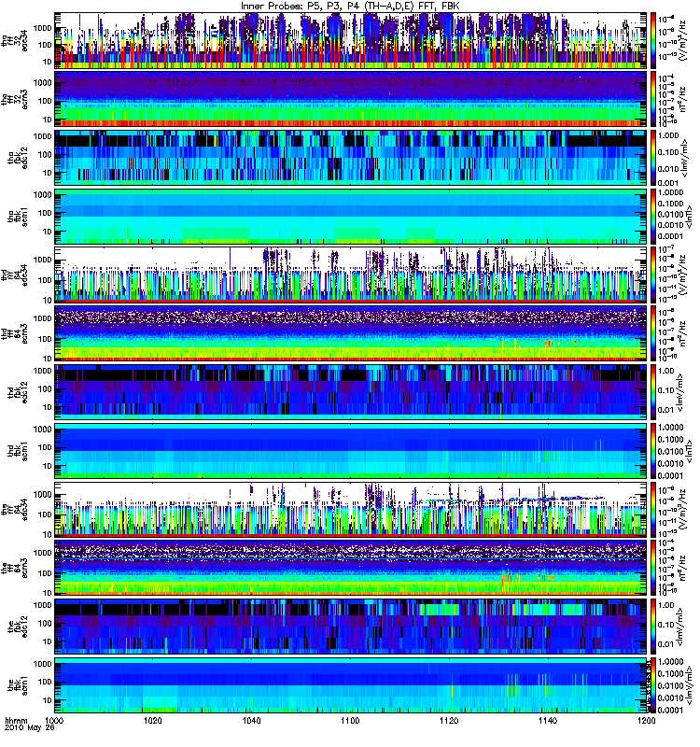The height and width of the screenshot is (747, 700).
Task: Click the 1040 time axis label
Action: 251,721
